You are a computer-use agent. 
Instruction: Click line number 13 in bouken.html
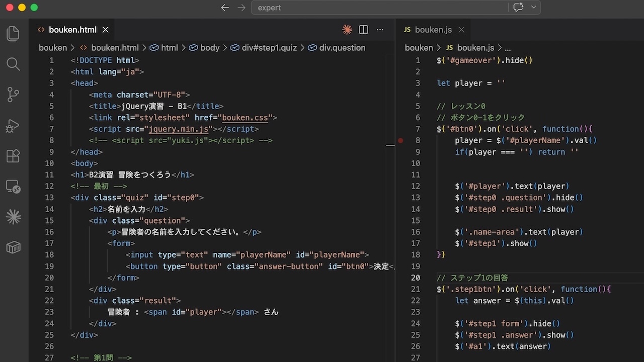pyautogui.click(x=49, y=198)
